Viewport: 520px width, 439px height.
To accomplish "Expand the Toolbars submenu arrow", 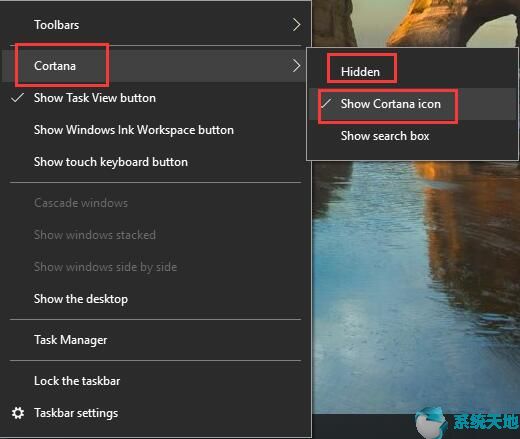I will tap(296, 25).
